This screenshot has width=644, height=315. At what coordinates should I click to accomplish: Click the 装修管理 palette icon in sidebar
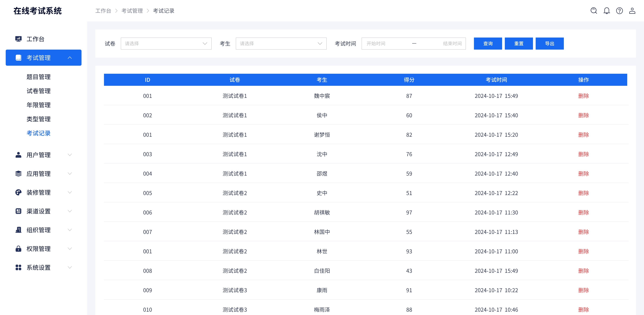[x=18, y=192]
